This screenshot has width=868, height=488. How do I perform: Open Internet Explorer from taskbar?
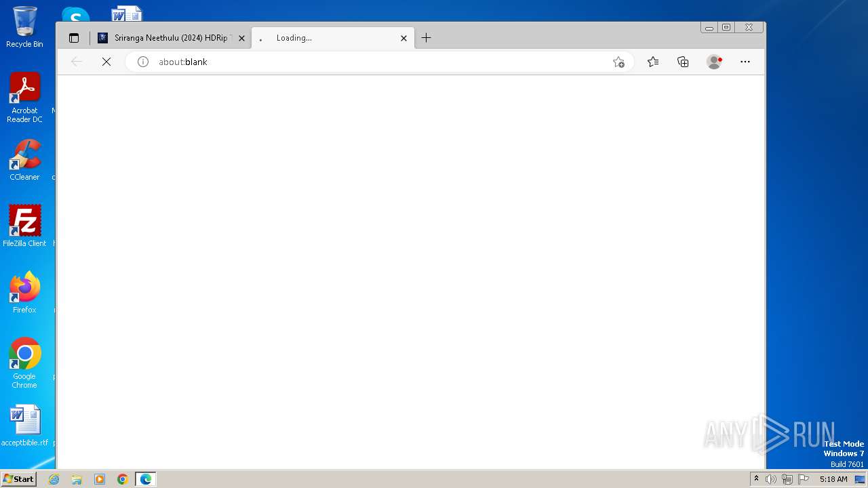pos(54,479)
